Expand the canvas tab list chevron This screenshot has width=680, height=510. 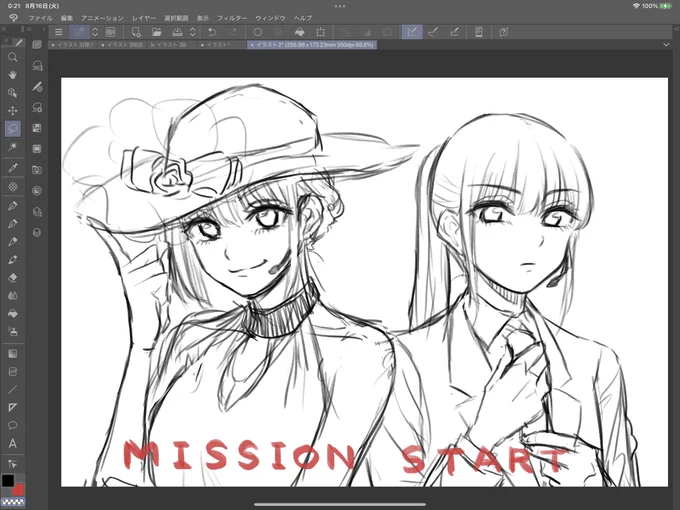coord(666,45)
